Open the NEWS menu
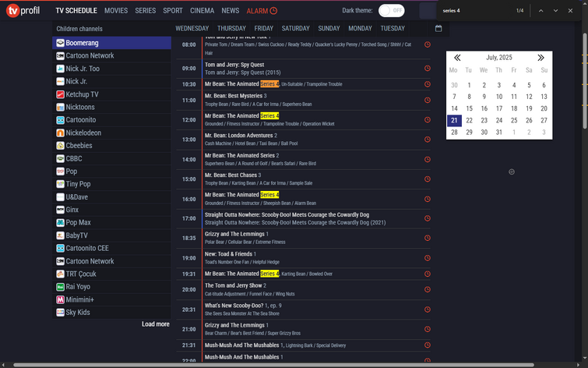Image resolution: width=588 pixels, height=368 pixels. 231,10
